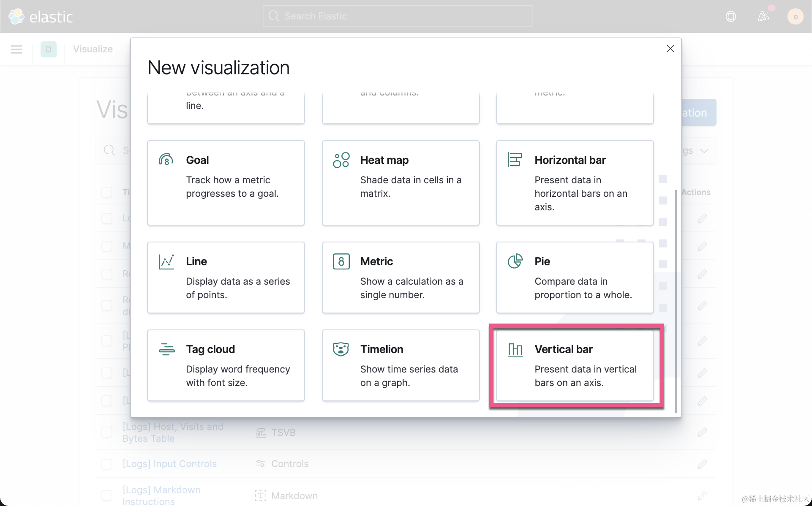Open the user avatar menu

[x=795, y=16]
